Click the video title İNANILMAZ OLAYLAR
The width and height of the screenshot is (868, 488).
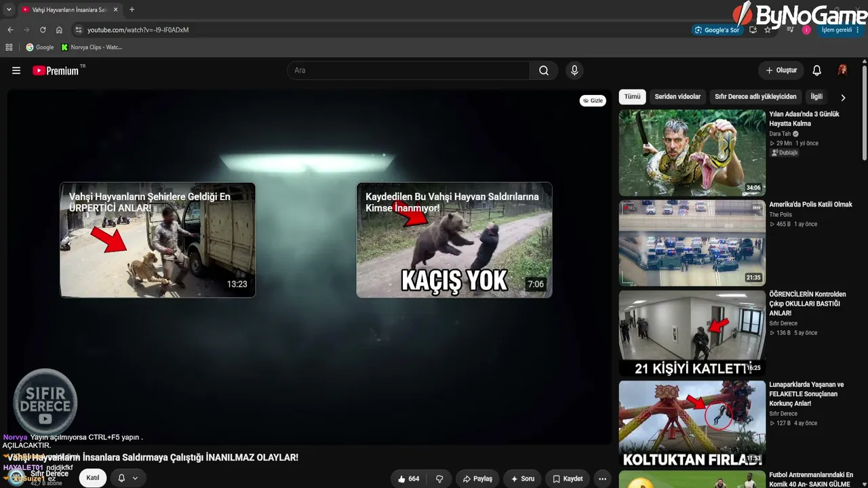tap(153, 457)
